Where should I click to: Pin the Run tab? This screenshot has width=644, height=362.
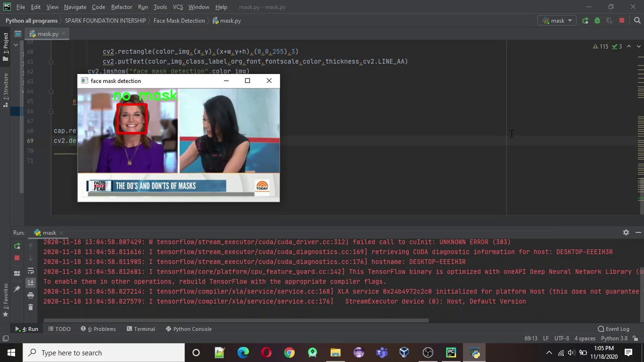(17, 289)
